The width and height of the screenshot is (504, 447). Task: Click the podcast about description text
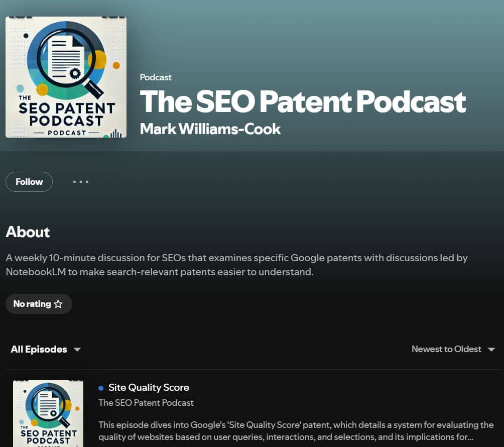[236, 265]
